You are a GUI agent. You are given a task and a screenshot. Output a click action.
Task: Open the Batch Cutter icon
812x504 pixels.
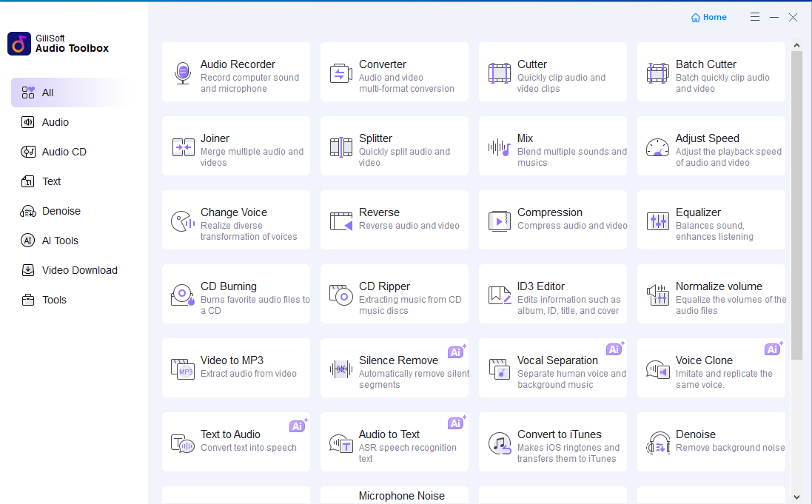tap(658, 73)
